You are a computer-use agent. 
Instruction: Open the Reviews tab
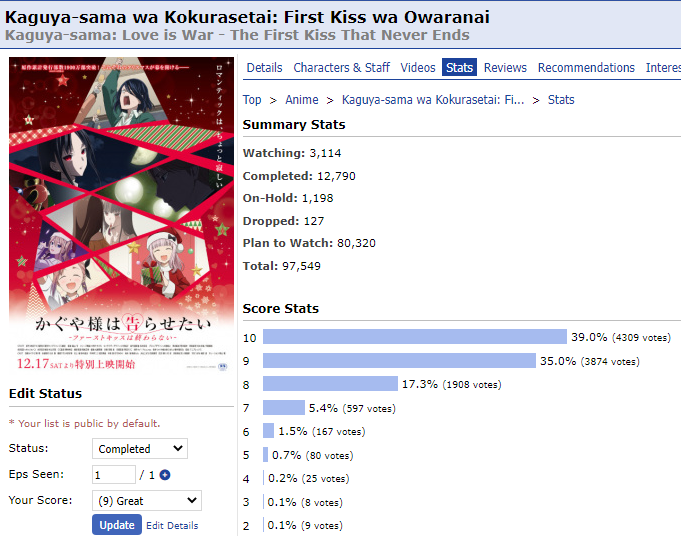(x=505, y=68)
